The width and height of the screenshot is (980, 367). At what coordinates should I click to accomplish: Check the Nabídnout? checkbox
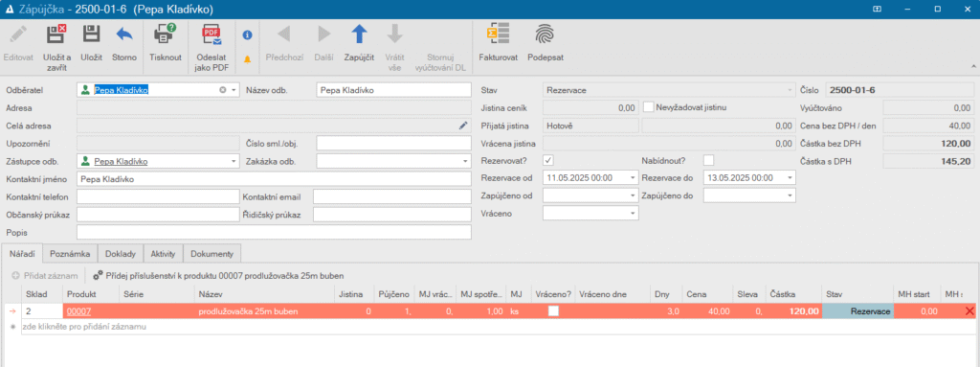point(709,160)
